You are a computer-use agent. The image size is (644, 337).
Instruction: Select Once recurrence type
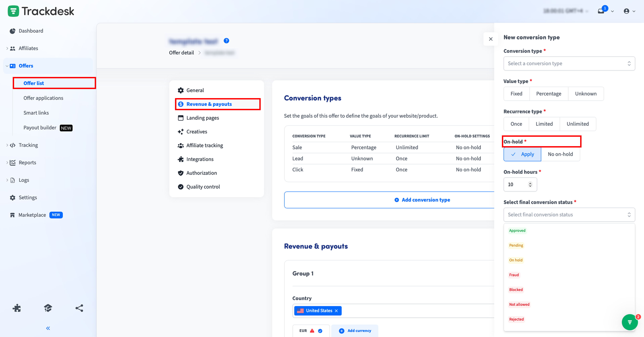[x=516, y=124]
